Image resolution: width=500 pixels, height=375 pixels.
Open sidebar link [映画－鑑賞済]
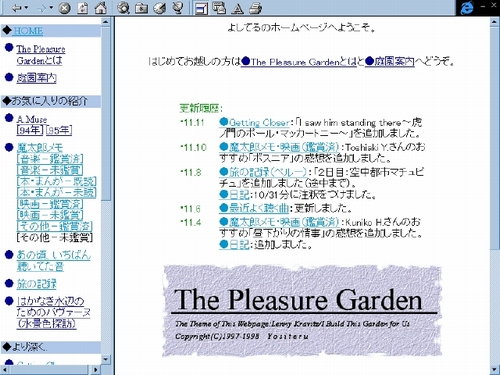pyautogui.click(x=50, y=204)
